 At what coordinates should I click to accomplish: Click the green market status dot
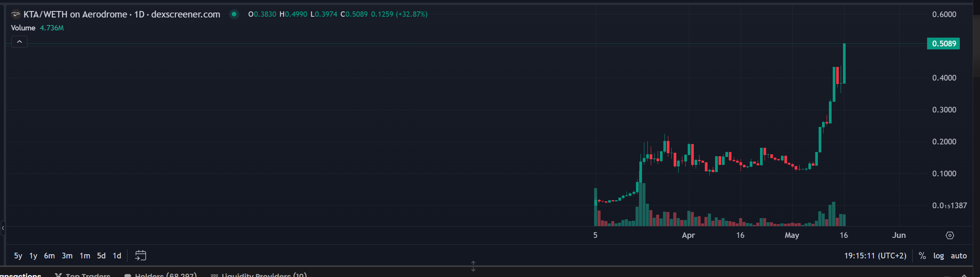coord(234,14)
